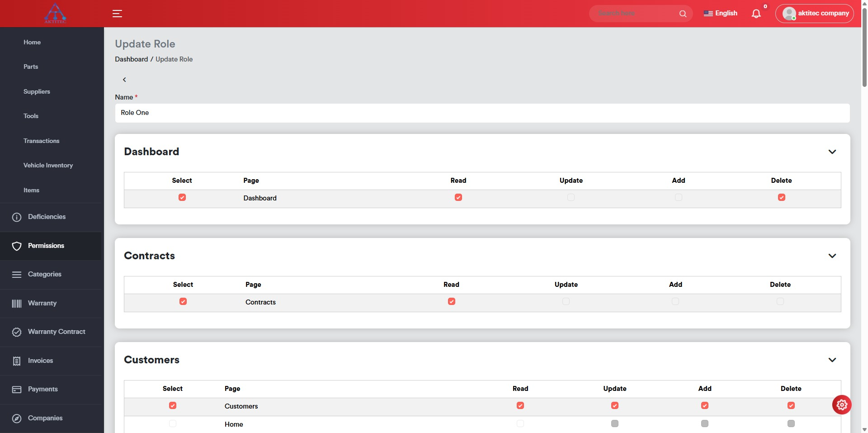868x433 pixels.
Task: Enable Dashboard Add permission
Action: click(679, 197)
